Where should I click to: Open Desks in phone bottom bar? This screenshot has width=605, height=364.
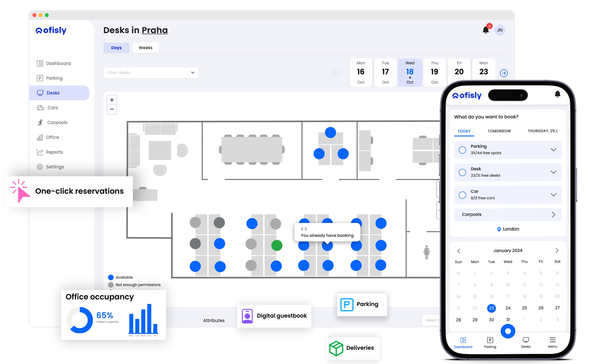click(x=526, y=343)
